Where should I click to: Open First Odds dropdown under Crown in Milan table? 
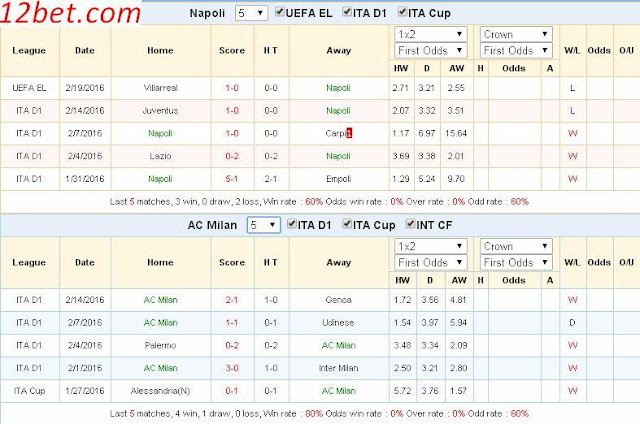[516, 262]
